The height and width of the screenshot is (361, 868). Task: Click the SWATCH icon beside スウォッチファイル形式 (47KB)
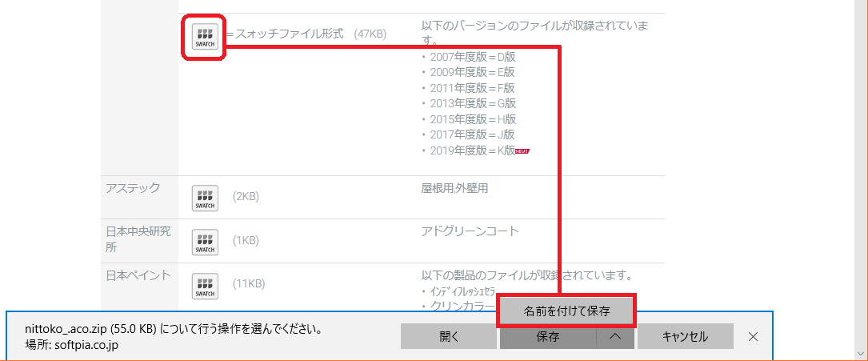205,37
